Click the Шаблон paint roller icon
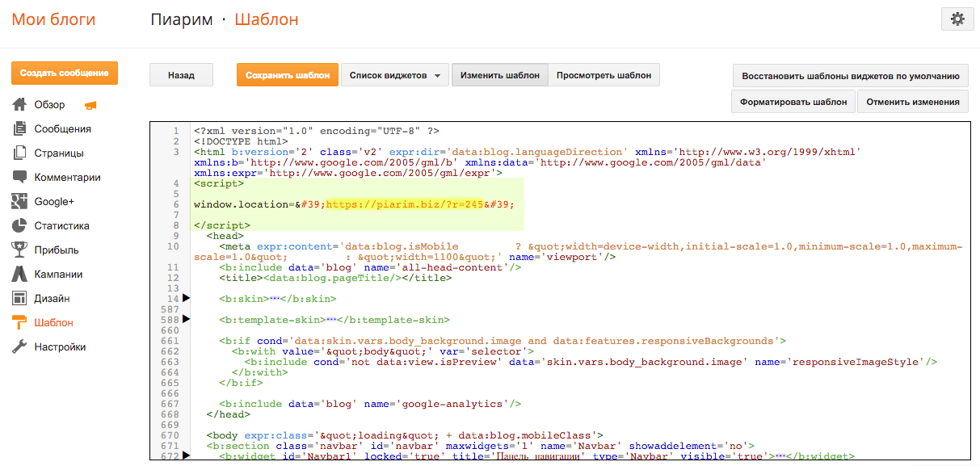This screenshot has height=466, width=980. pyautogui.click(x=19, y=323)
